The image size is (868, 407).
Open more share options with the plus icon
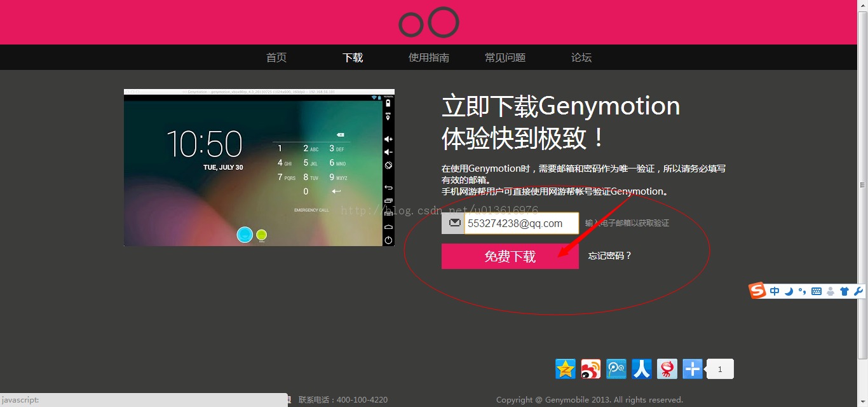[693, 369]
